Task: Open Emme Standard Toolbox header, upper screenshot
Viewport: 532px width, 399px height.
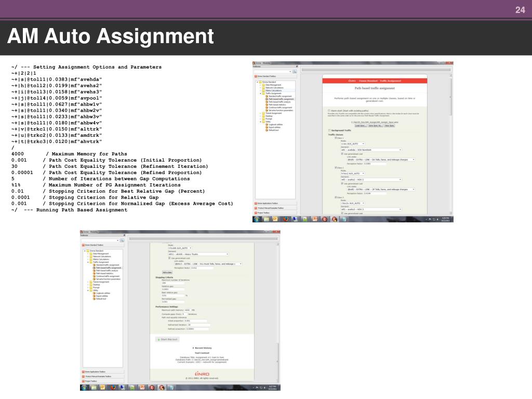Action: point(275,76)
